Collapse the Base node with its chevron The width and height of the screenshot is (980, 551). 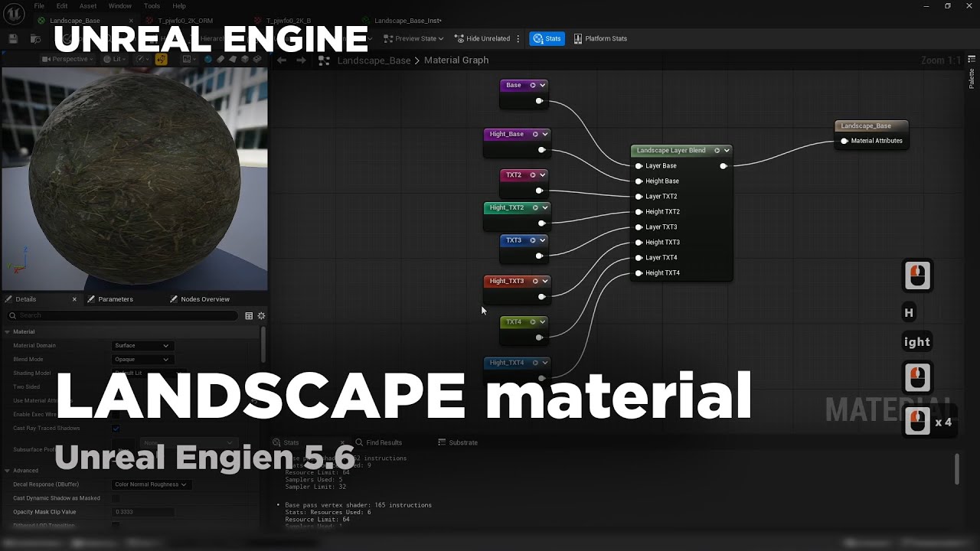pos(542,85)
